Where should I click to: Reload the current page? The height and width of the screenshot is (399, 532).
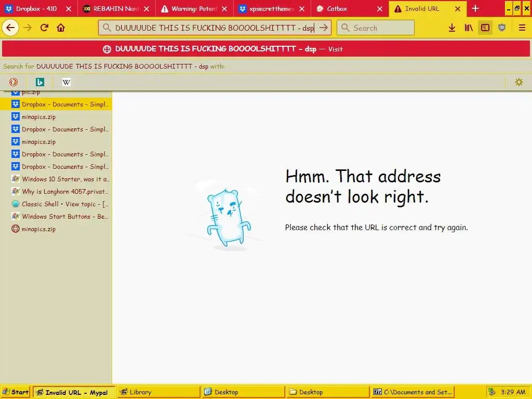point(44,28)
